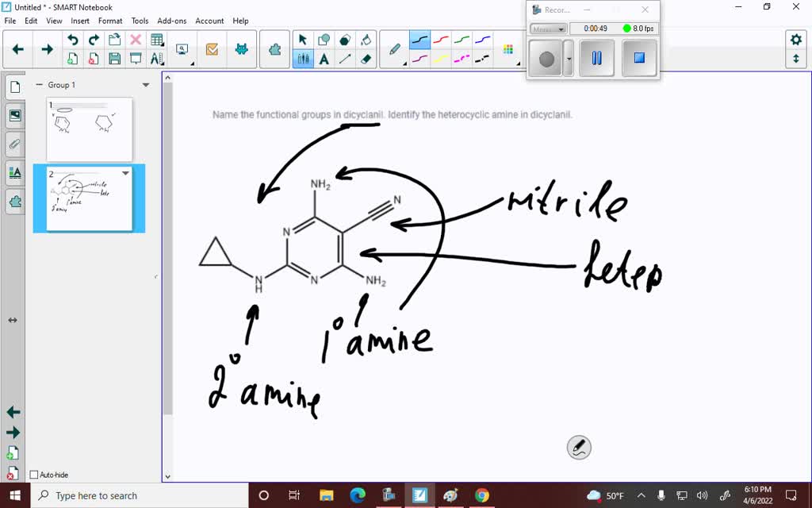Open the Format menu
The width and height of the screenshot is (812, 508).
110,21
